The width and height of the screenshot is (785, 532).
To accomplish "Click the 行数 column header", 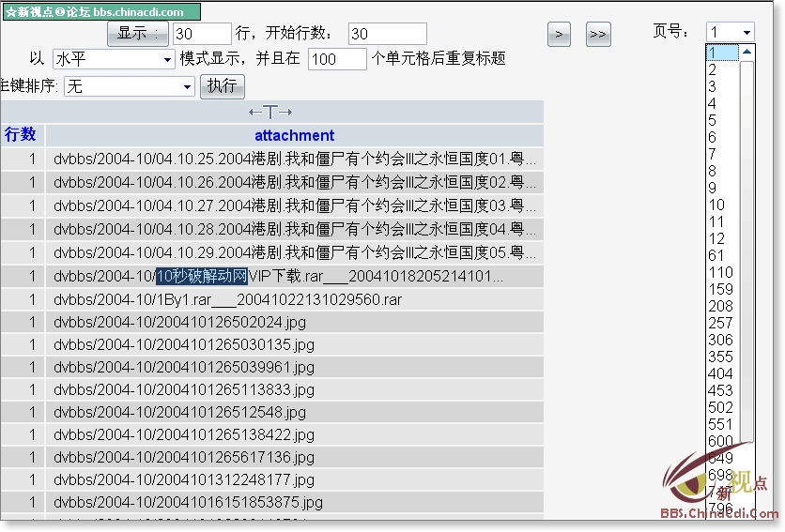I will pos(21,135).
